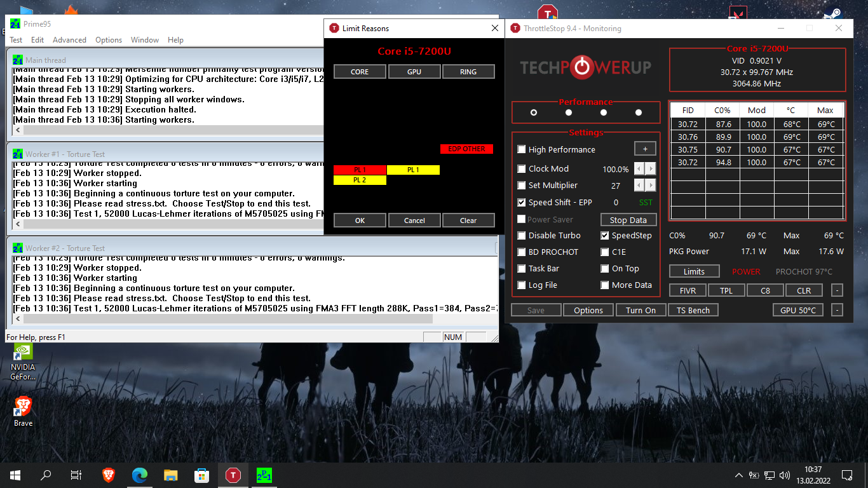Enable BD PROCHOT
Screen dimensions: 868x488
pyautogui.click(x=522, y=252)
